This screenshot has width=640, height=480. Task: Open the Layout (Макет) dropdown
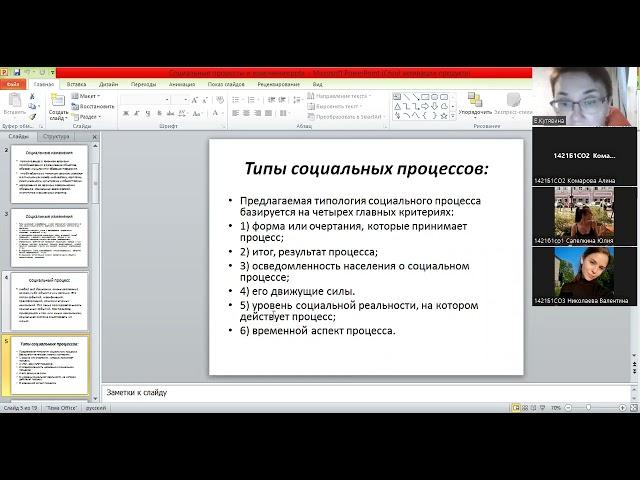coord(86,96)
